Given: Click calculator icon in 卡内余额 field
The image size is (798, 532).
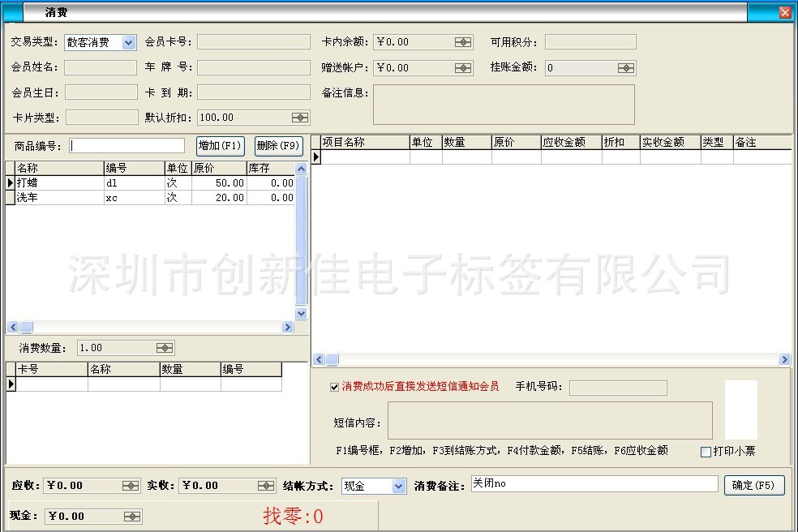Looking at the screenshot, I should [462, 42].
